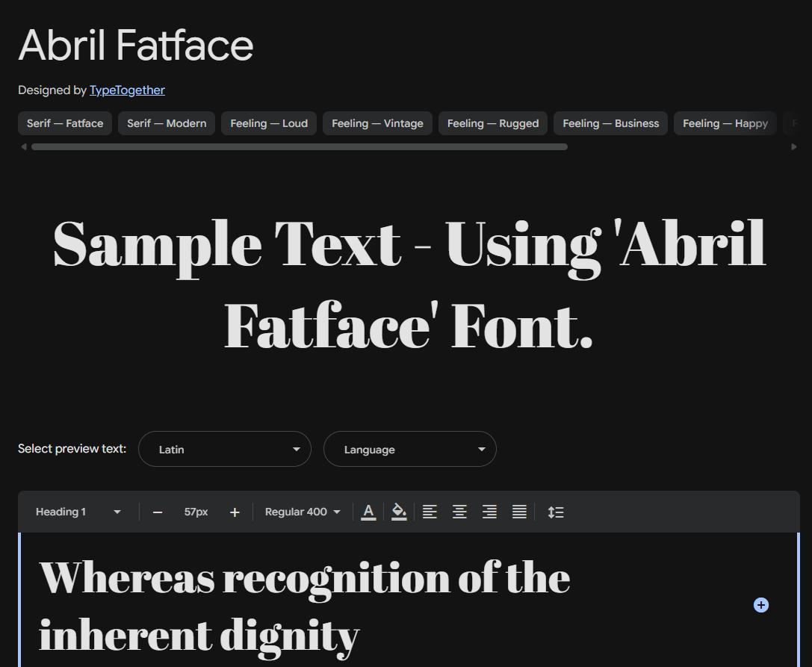Decrease font size with minus button
Viewport: 812px width, 667px height.
[x=158, y=512]
